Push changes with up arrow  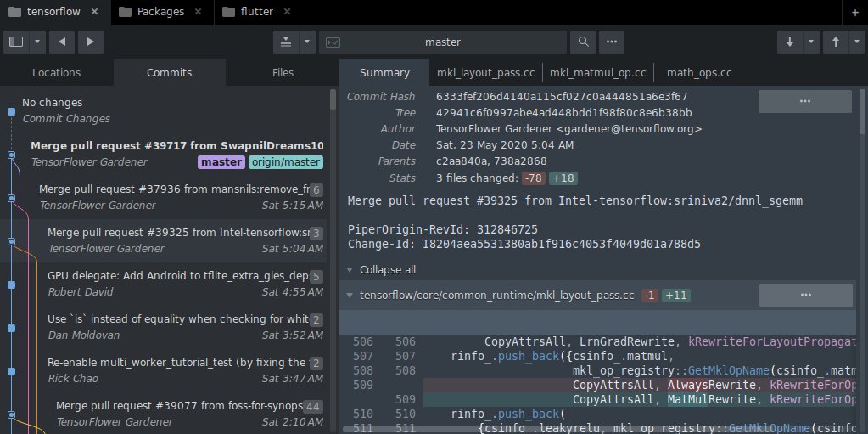click(836, 42)
